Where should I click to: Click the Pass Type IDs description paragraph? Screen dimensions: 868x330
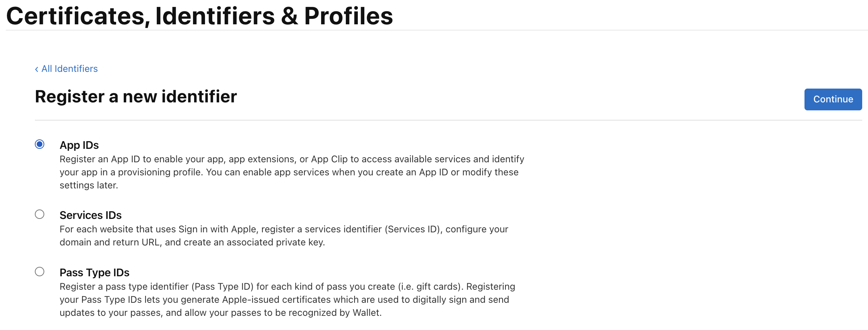(287, 300)
